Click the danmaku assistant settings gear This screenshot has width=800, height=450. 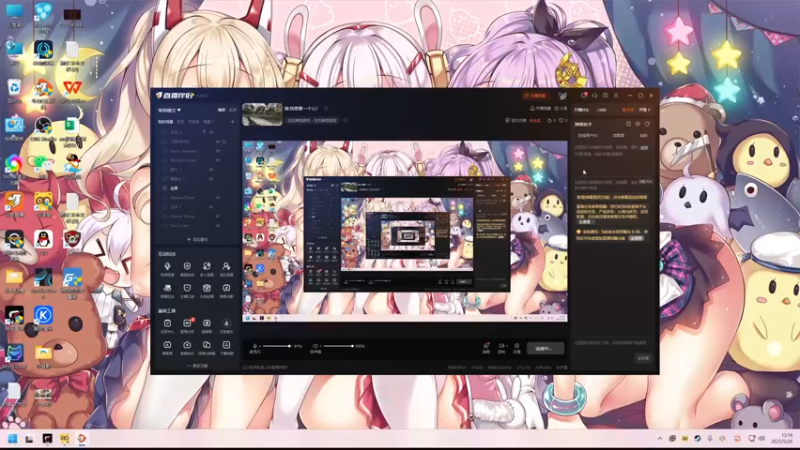tap(638, 124)
